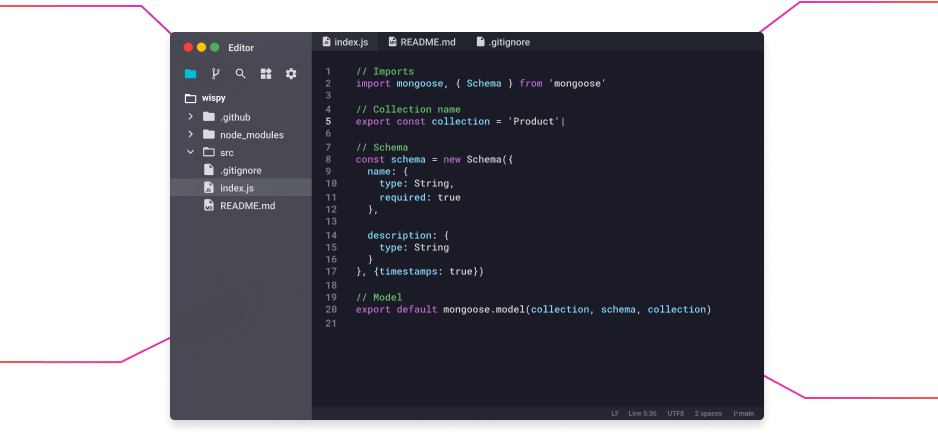Viewport: 938px width, 434px height.
Task: Expand the node_modules folder chevron
Action: tap(190, 135)
